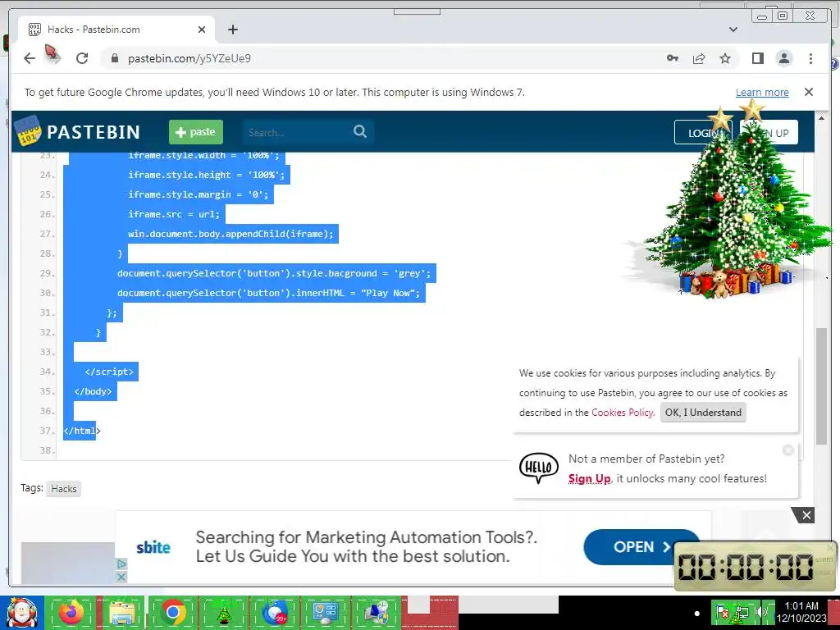
Task: Click scrollbar up arrow
Action: pos(821,117)
